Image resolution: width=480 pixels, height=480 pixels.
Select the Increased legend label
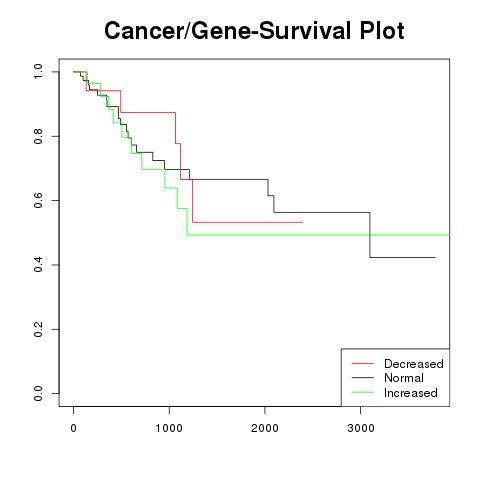tap(411, 393)
